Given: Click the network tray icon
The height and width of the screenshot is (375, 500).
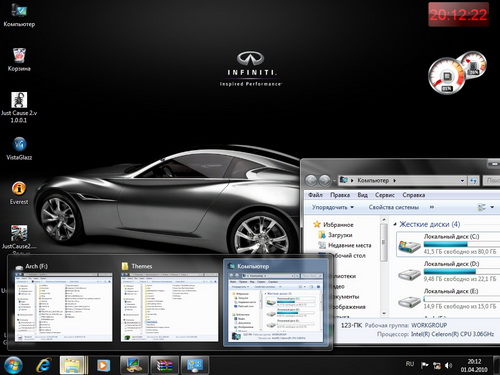Looking at the screenshot, I should [437, 365].
